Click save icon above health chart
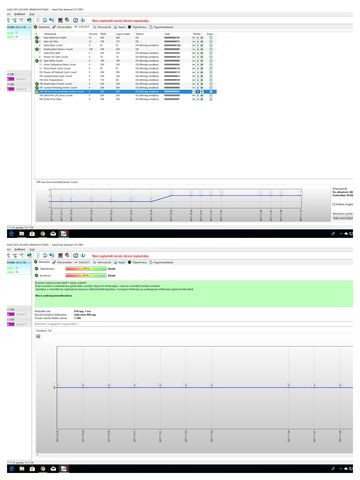360x480 pixels. (x=38, y=336)
